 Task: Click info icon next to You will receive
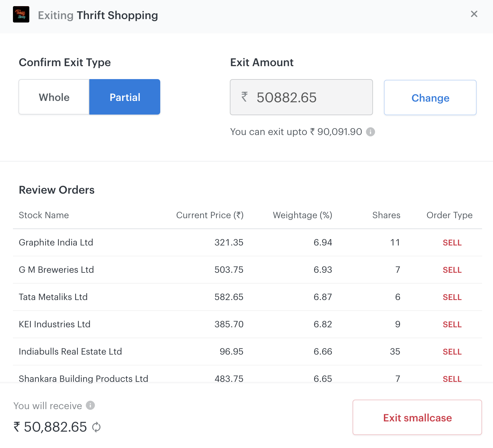(90, 405)
